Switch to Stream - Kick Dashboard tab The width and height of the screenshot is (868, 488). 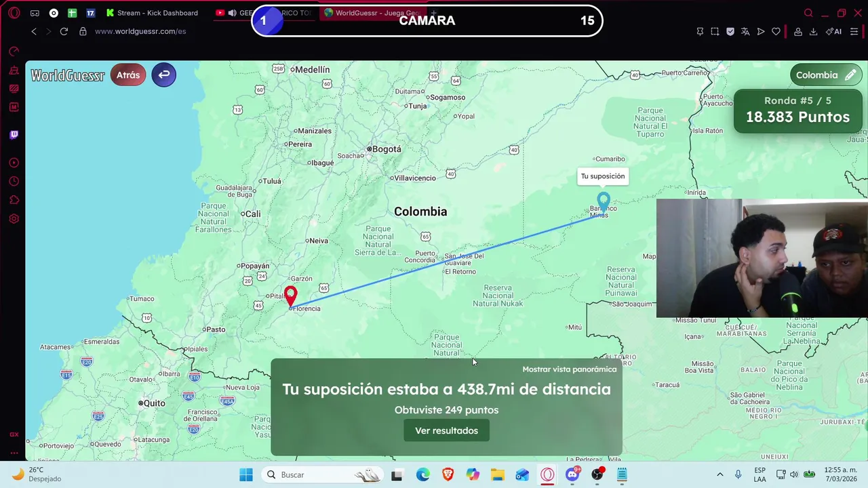click(153, 13)
